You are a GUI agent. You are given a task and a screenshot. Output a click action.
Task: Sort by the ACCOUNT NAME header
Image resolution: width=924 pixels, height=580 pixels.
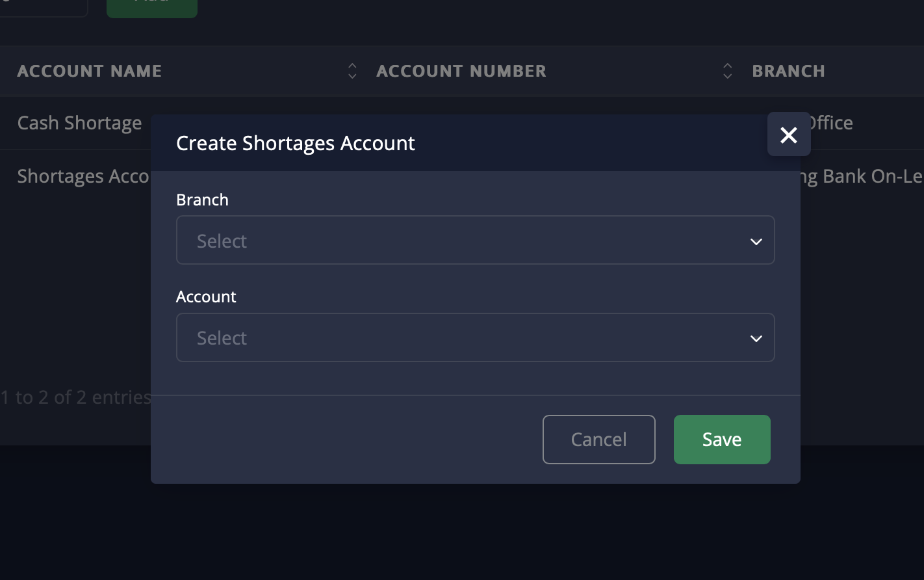[90, 71]
